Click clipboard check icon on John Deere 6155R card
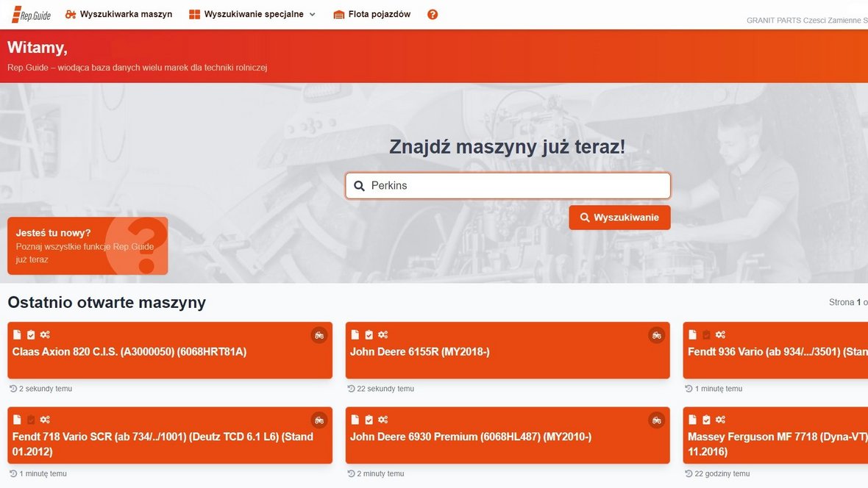The width and height of the screenshot is (868, 488). [369, 334]
